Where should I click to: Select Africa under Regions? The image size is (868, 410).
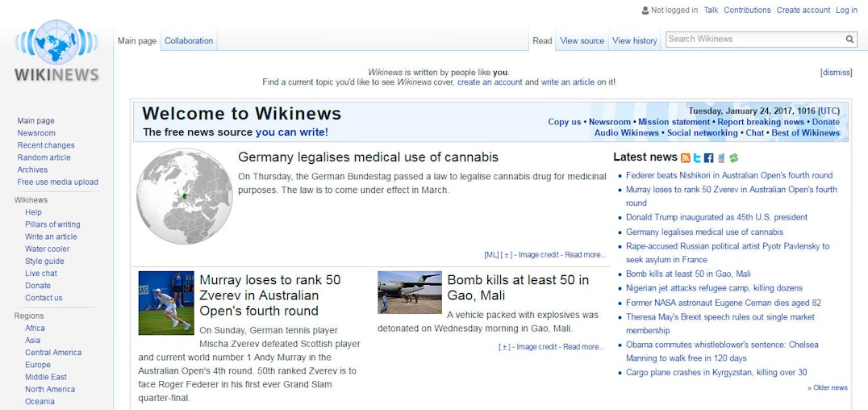coord(35,328)
